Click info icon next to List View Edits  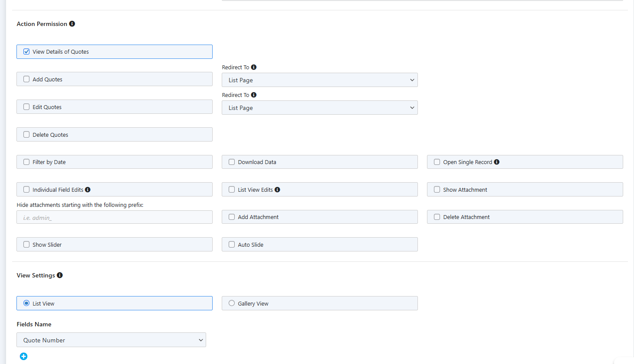[x=277, y=190]
